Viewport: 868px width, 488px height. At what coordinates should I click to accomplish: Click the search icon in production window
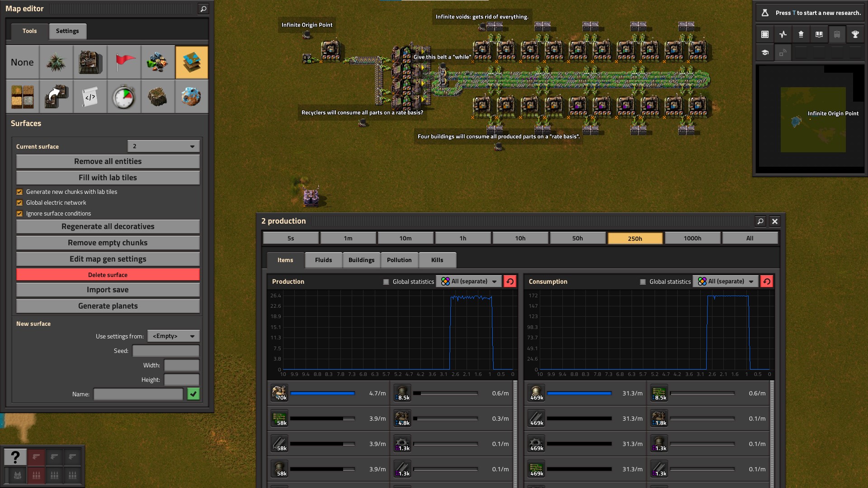pos(760,221)
